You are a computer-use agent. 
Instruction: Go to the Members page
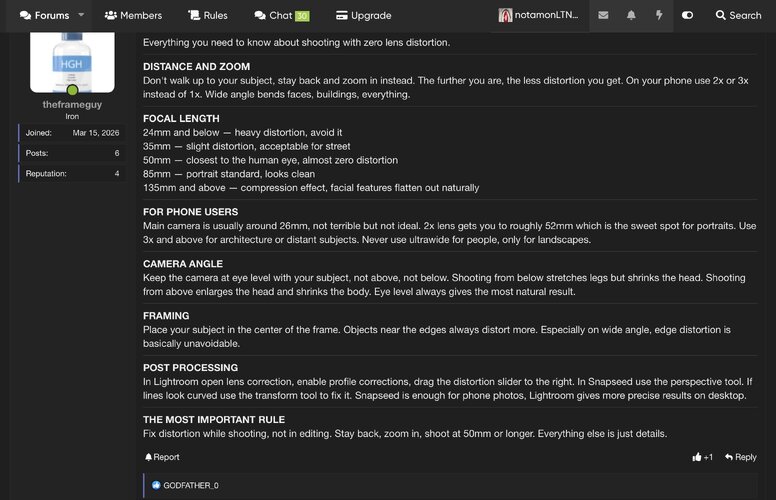pyautogui.click(x=133, y=15)
